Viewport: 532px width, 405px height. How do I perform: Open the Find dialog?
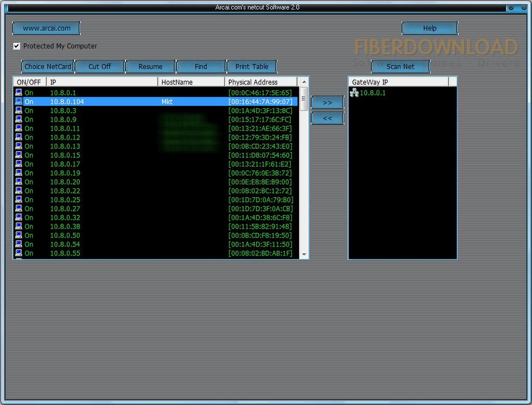click(201, 66)
